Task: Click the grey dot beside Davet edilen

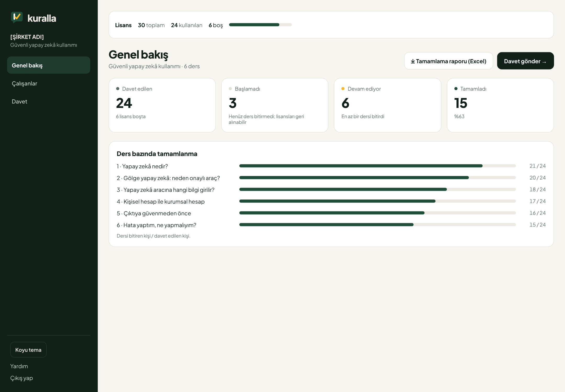Action: (x=118, y=89)
